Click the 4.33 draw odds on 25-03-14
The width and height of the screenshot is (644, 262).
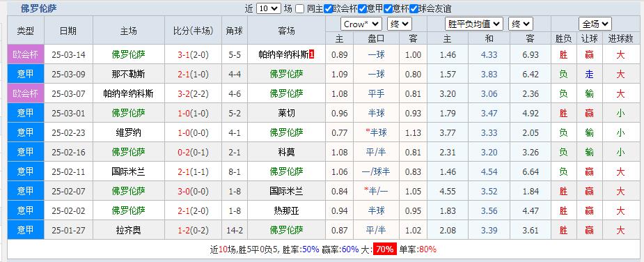click(489, 55)
